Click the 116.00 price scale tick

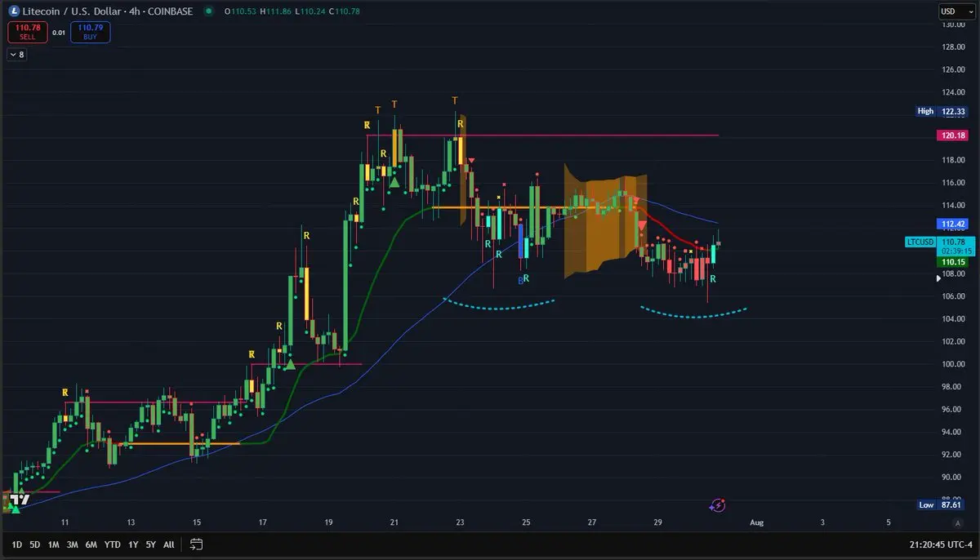[953, 183]
